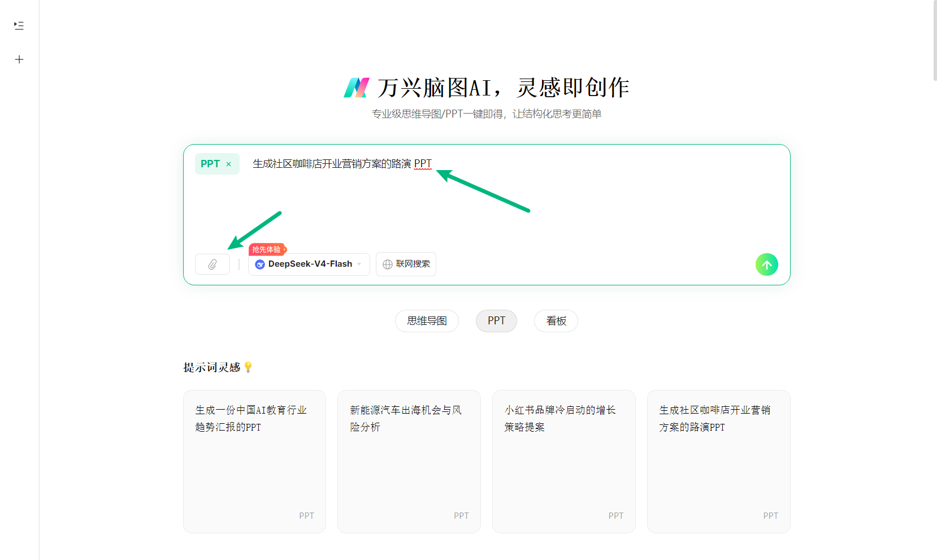Click the lightbulb icon beside 提示词灵感
The image size is (937, 560).
[248, 367]
